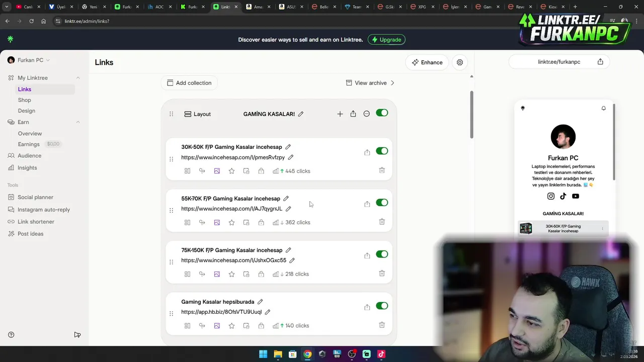This screenshot has width=644, height=362.
Task: Open Design in sidebar
Action: pyautogui.click(x=27, y=111)
